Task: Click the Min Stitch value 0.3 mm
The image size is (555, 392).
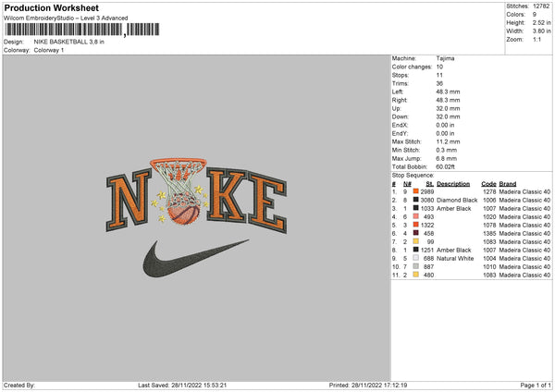Action: 447,150
